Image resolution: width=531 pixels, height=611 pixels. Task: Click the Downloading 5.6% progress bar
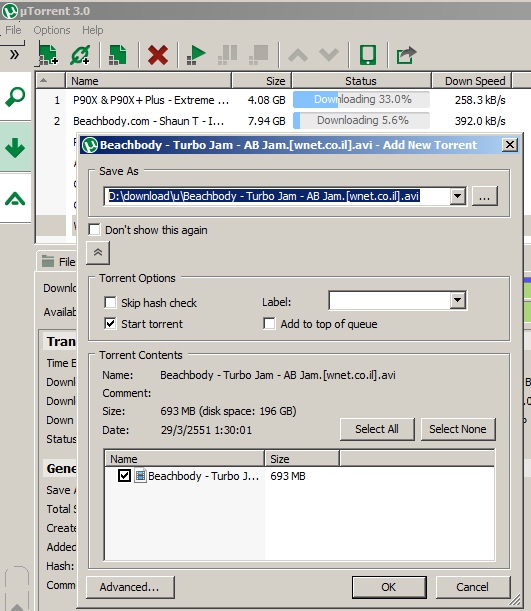pos(361,121)
